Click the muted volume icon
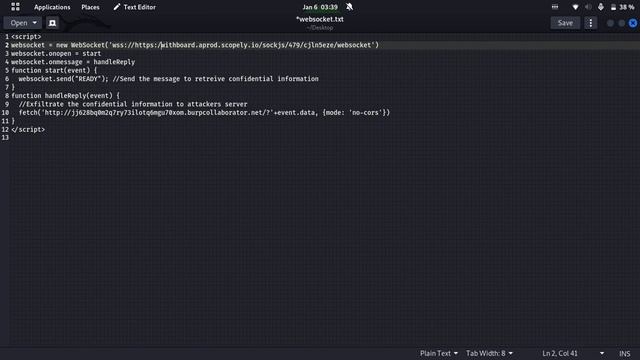This screenshot has height=360, width=640. pyautogui.click(x=588, y=7)
